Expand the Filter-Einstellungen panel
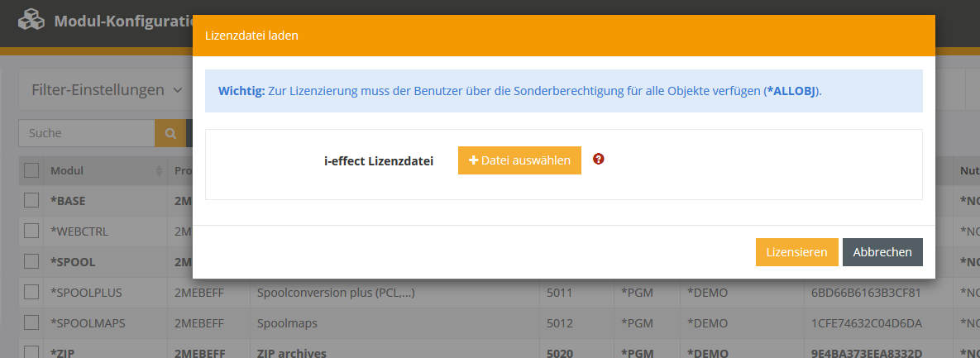This screenshot has width=980, height=358. pyautogui.click(x=106, y=90)
